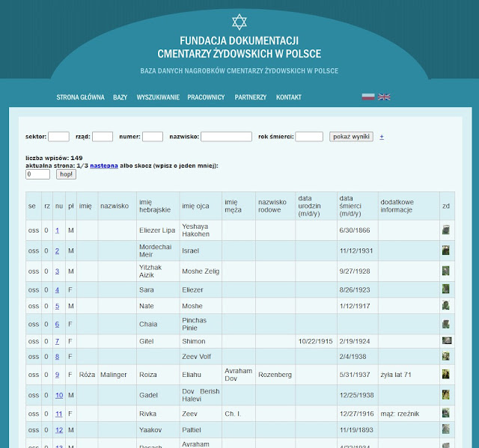Image resolution: width=479 pixels, height=448 pixels.
Task: Click the numer input field
Action: [153, 136]
